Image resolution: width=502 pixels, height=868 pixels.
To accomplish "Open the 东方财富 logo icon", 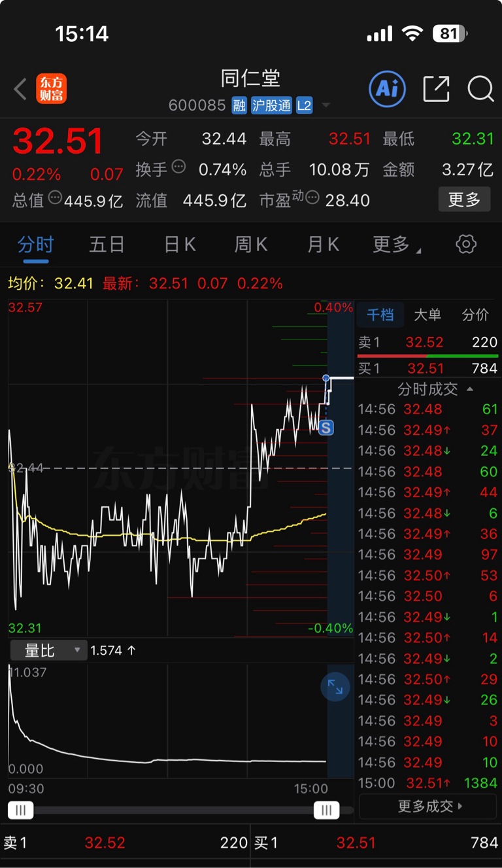I will [x=52, y=89].
